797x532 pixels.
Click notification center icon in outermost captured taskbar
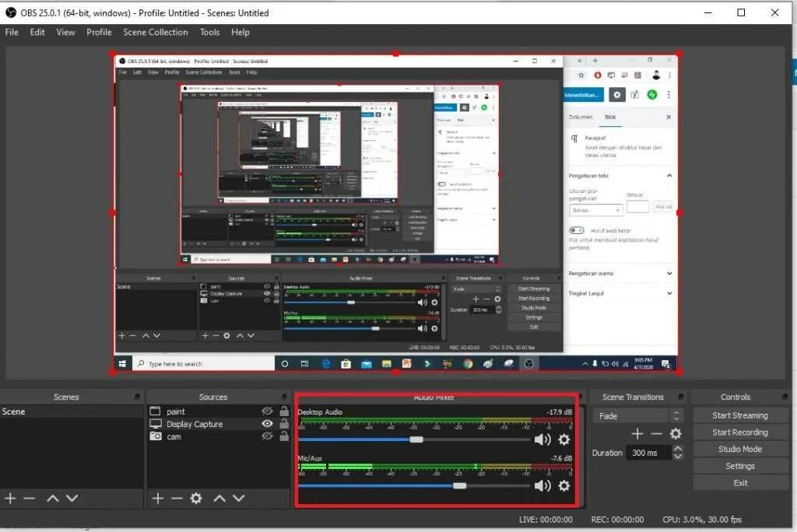tap(665, 363)
